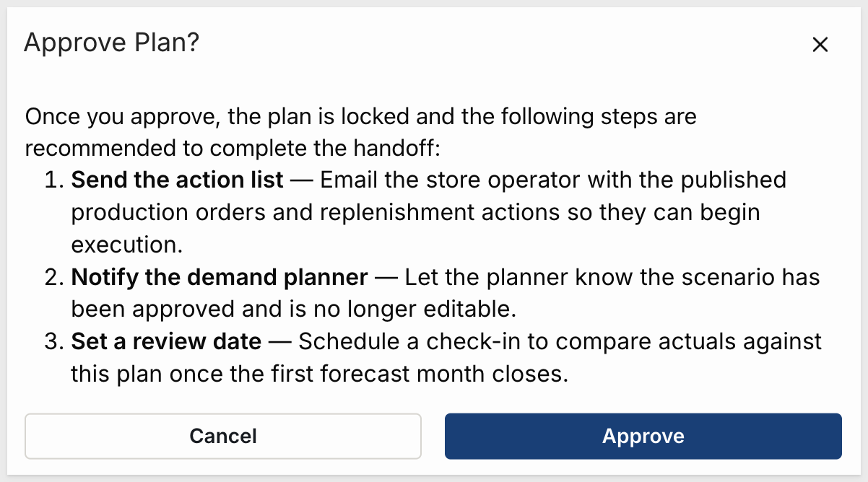Click the 'Approve Plan?' dialog title

click(x=112, y=43)
